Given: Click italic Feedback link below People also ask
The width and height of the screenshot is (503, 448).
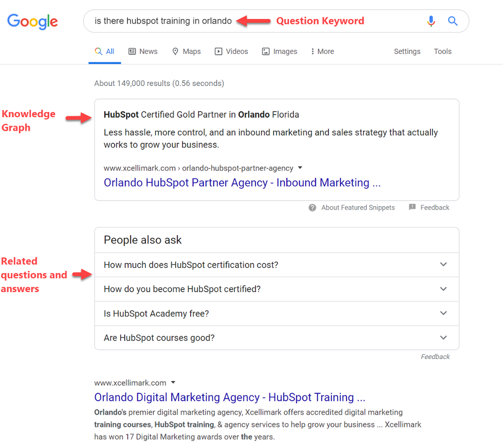Looking at the screenshot, I should click(435, 356).
